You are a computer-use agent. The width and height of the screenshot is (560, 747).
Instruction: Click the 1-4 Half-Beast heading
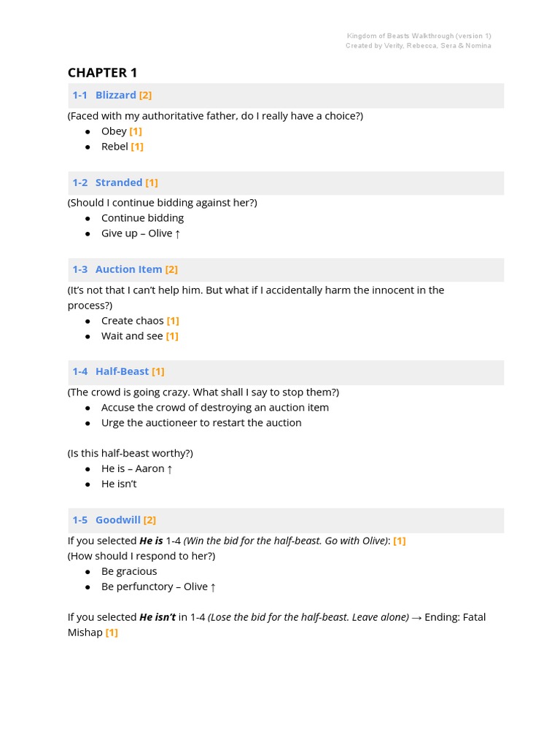tap(118, 371)
